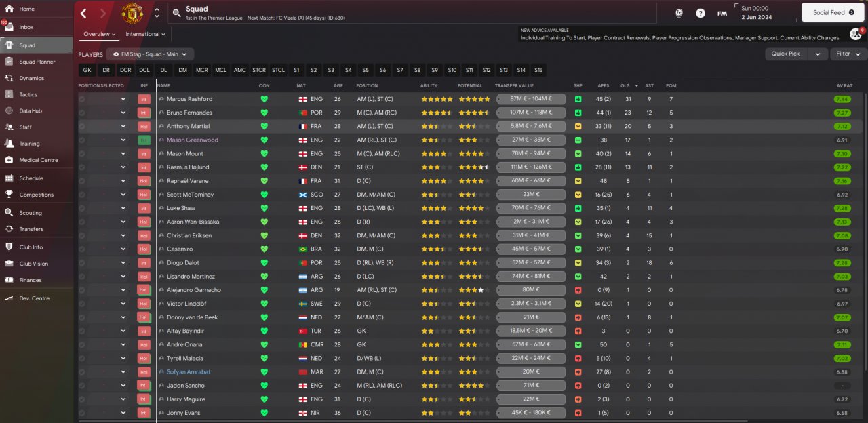Image resolution: width=868 pixels, height=423 pixels.
Task: Open the Home section icon in sidebar
Action: click(9, 9)
